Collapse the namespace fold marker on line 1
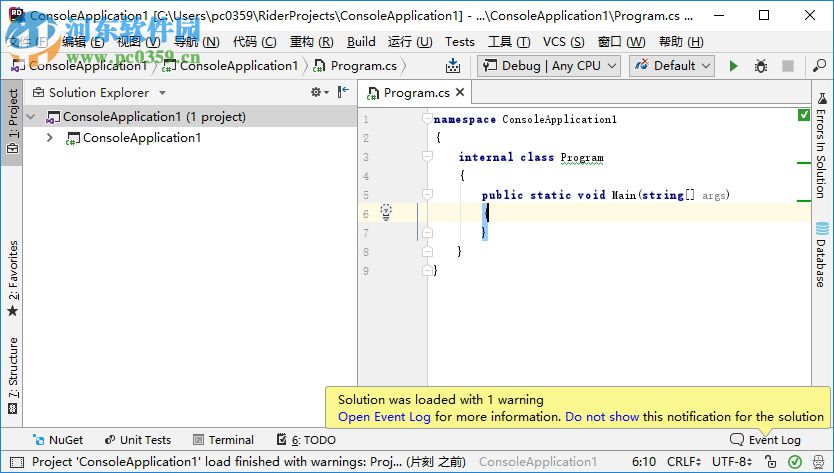This screenshot has width=834, height=473. point(427,118)
